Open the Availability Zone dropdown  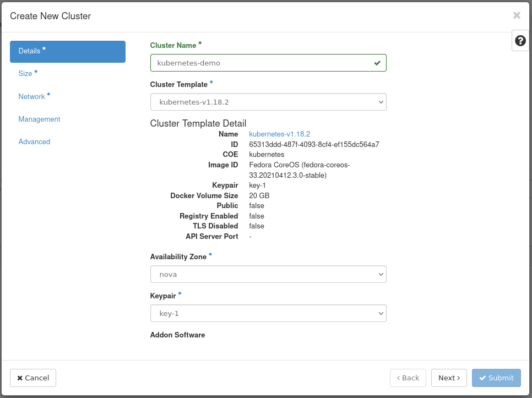coord(268,274)
